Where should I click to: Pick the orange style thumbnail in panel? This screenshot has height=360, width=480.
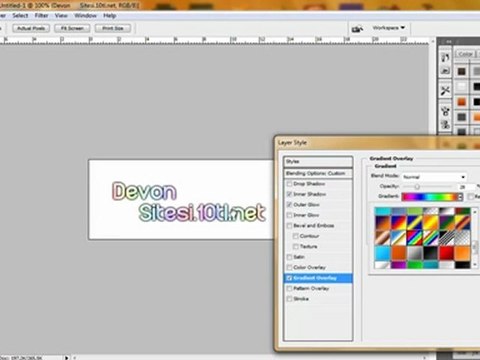[462, 102]
